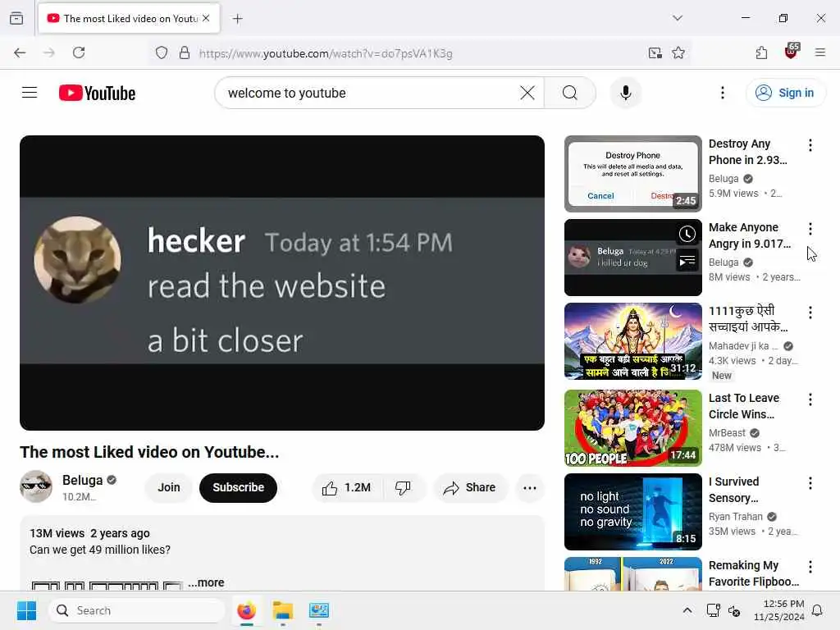Viewport: 840px width, 630px height.
Task: List all tabs dropdown chevron
Action: point(678,18)
